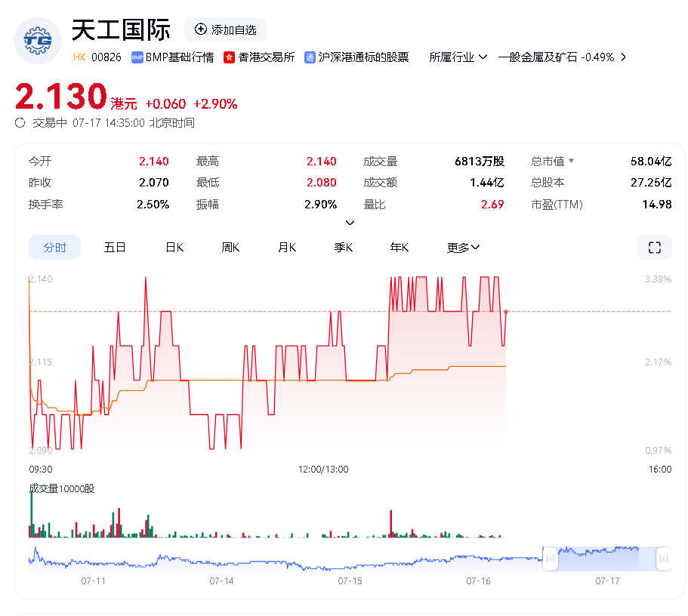This screenshot has height=616, width=688.
Task: Toggle the 总市值 dropdown triangle
Action: click(x=572, y=161)
